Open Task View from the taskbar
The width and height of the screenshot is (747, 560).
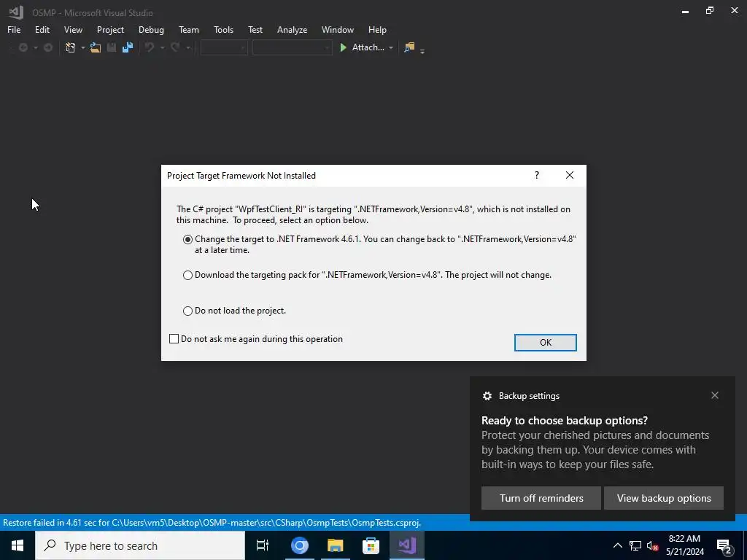(263, 545)
